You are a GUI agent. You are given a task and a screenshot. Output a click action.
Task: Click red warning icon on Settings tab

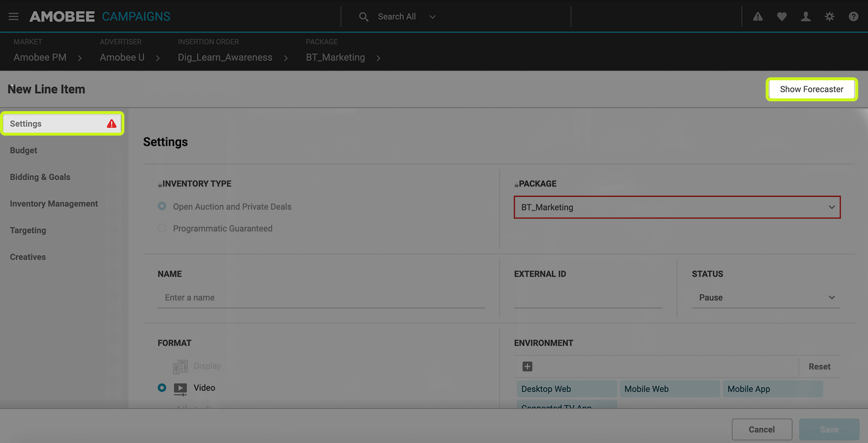112,124
